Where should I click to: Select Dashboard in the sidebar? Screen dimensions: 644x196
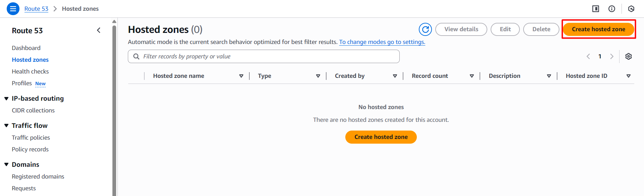click(26, 48)
